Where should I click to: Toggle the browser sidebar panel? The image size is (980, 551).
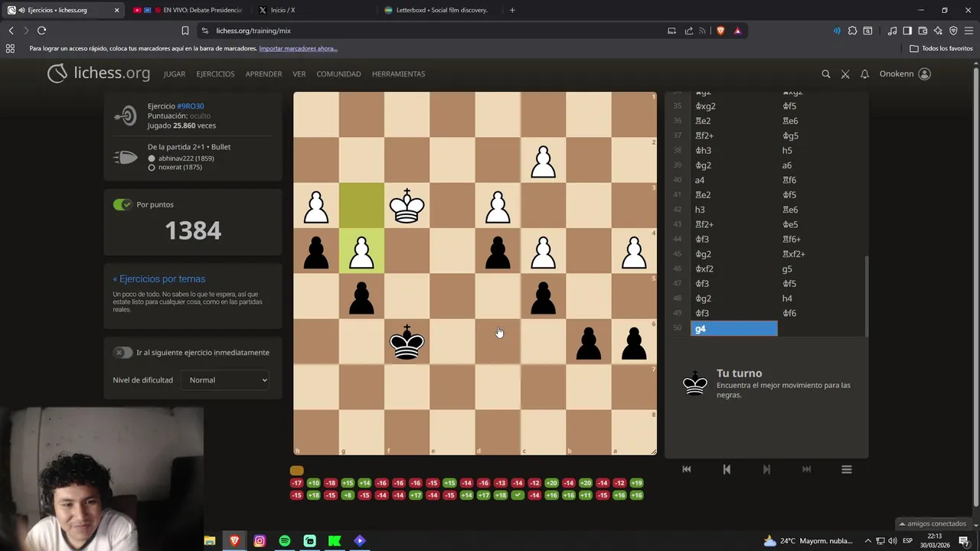[907, 31]
